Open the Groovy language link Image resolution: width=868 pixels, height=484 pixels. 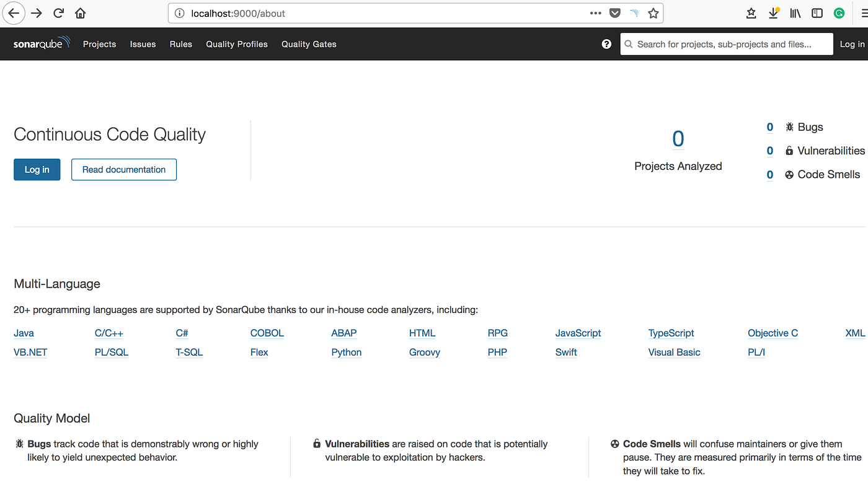pyautogui.click(x=425, y=352)
